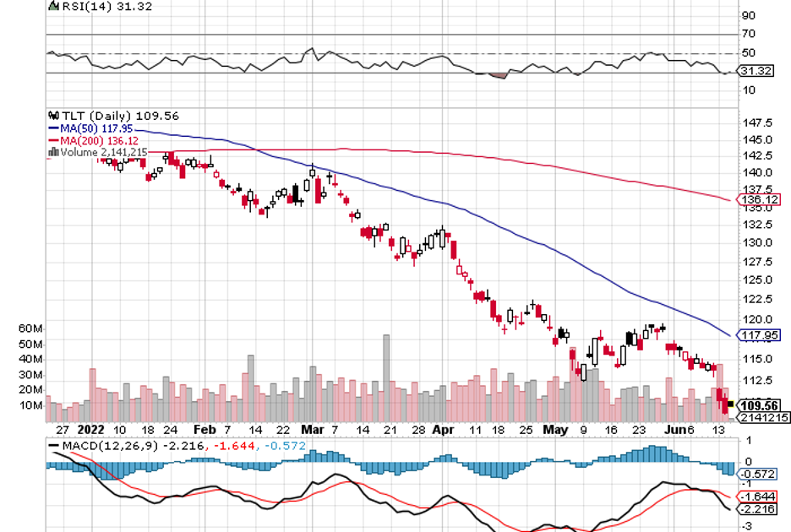Click the 117.95 MA(50) price tag
This screenshot has height=532, width=791.
(759, 335)
